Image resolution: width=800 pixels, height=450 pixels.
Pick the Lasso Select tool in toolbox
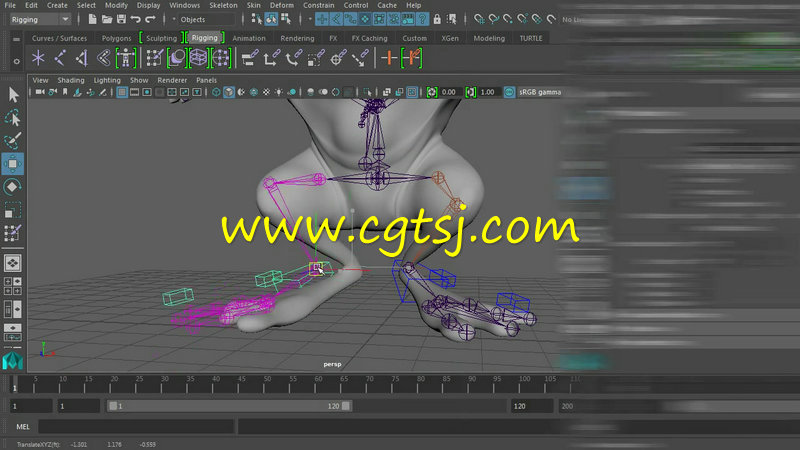pos(13,118)
